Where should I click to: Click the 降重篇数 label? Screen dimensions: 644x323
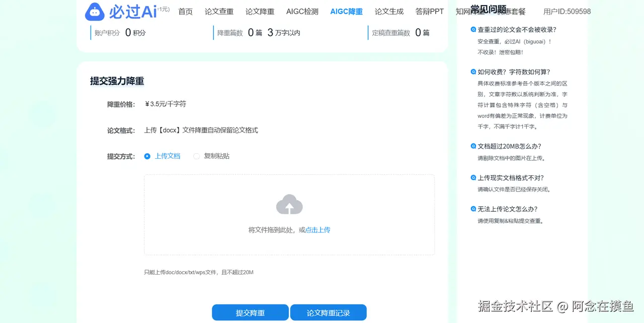click(230, 33)
